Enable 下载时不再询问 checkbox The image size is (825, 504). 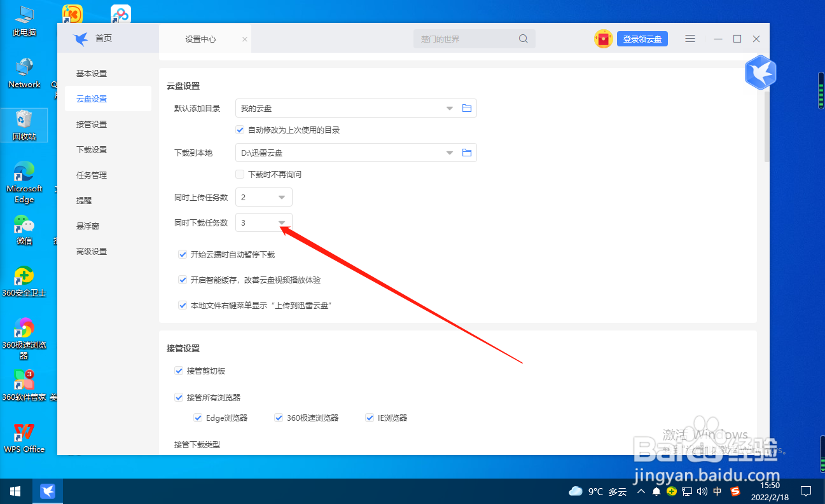(240, 174)
